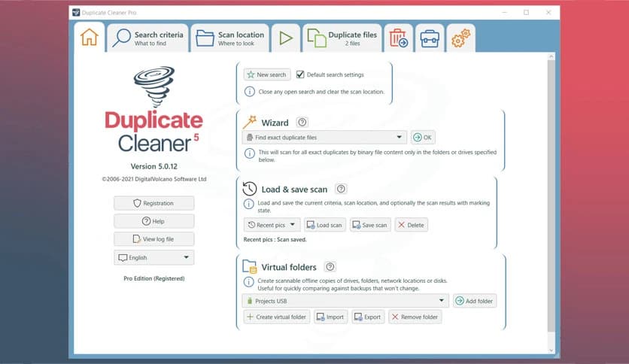Image resolution: width=629 pixels, height=364 pixels.
Task: Click the New search button
Action: [267, 74]
